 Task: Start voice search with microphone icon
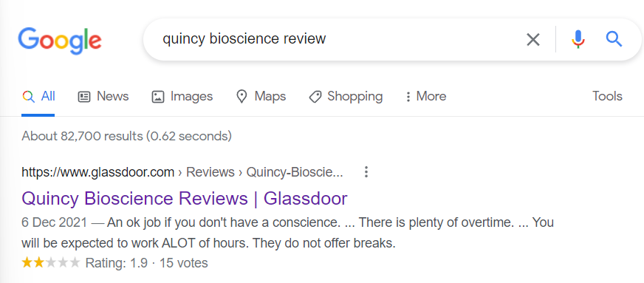578,39
